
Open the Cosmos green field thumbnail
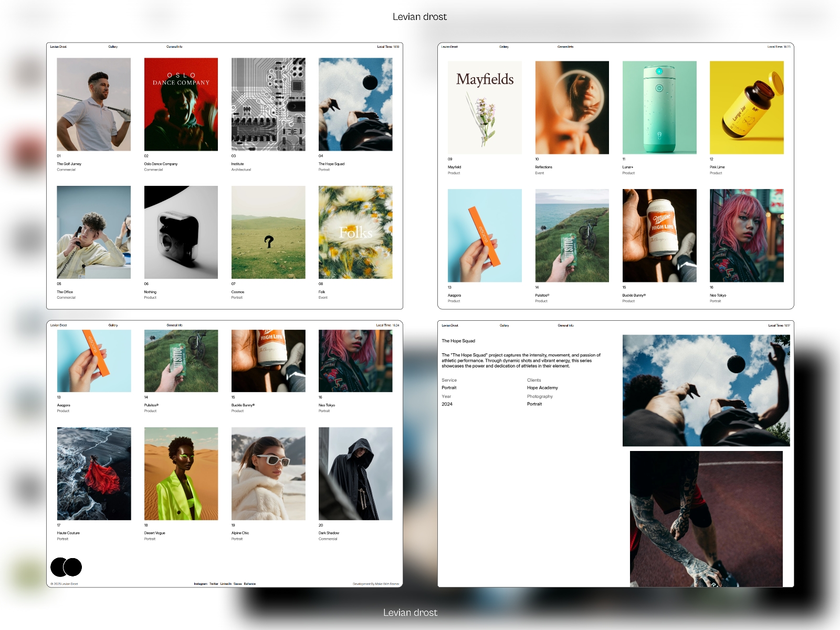coord(268,232)
